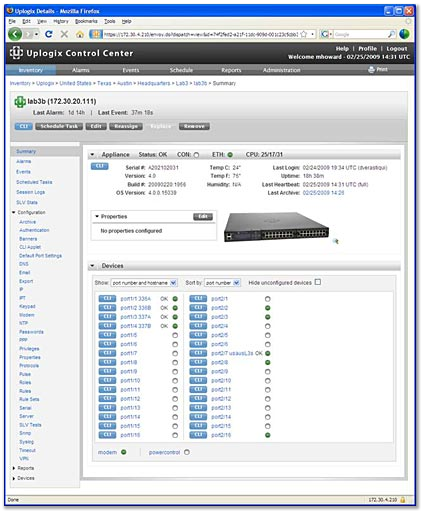The image size is (425, 515).
Task: Collapse the Devices section
Action: click(x=92, y=266)
